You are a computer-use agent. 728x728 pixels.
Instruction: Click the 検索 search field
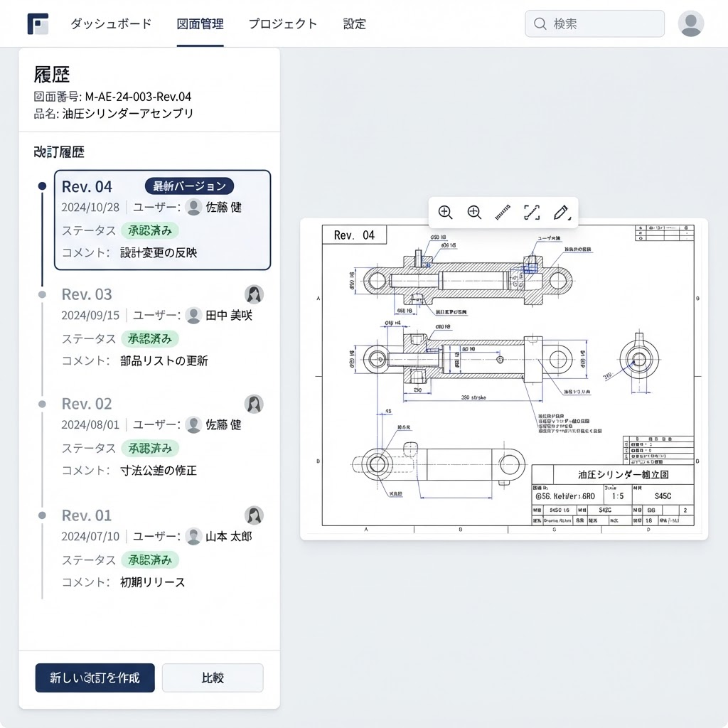(594, 23)
